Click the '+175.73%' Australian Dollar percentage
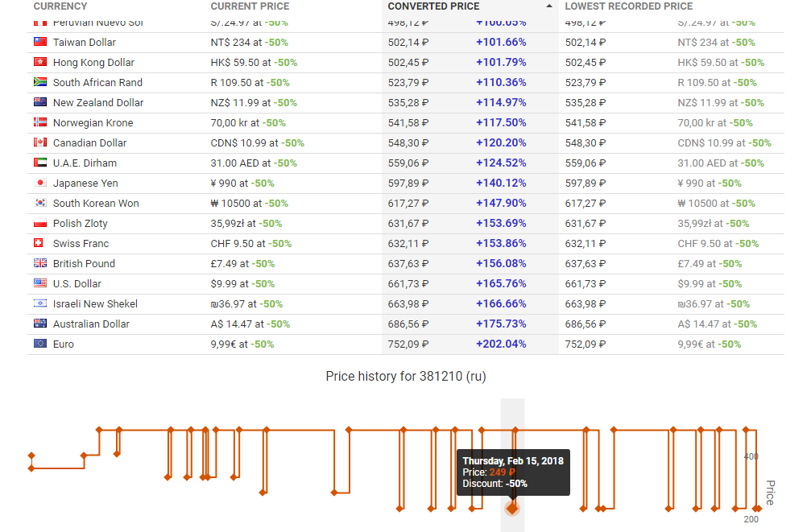Image resolution: width=811 pixels, height=532 pixels. click(x=501, y=324)
